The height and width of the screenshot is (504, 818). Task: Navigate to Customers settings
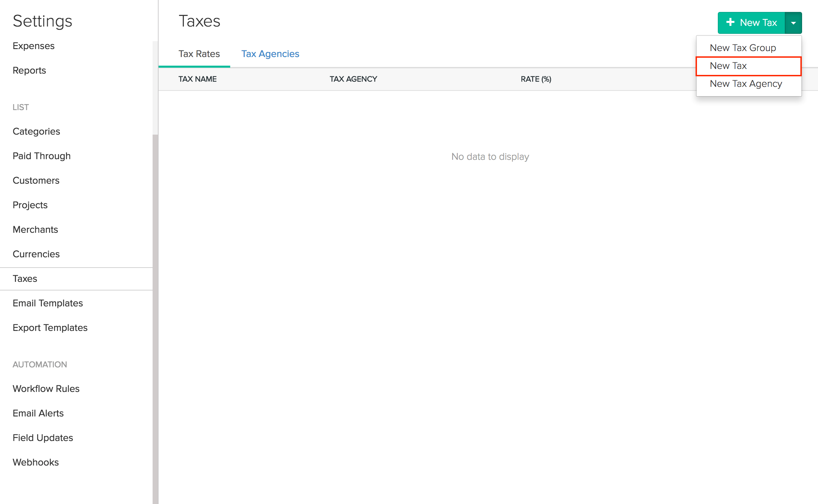36,180
